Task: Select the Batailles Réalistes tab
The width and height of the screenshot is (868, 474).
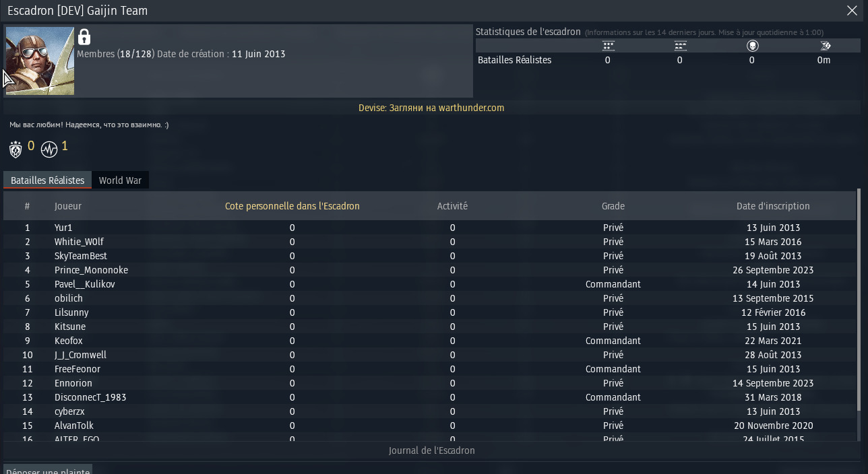Action: (x=48, y=180)
